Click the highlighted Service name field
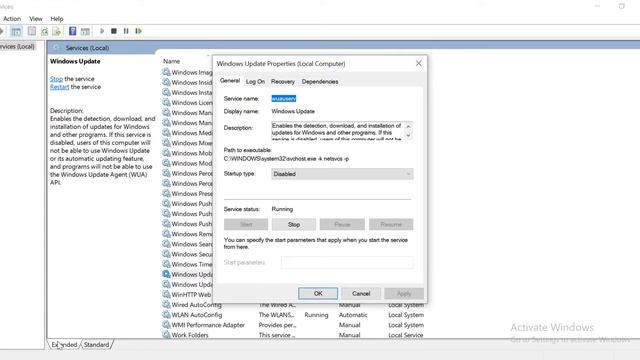 tap(284, 98)
